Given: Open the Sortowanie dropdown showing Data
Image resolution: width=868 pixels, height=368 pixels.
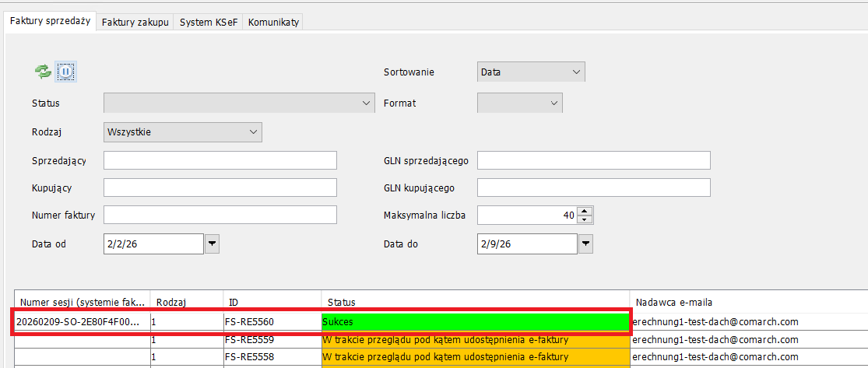Looking at the screenshot, I should click(531, 72).
